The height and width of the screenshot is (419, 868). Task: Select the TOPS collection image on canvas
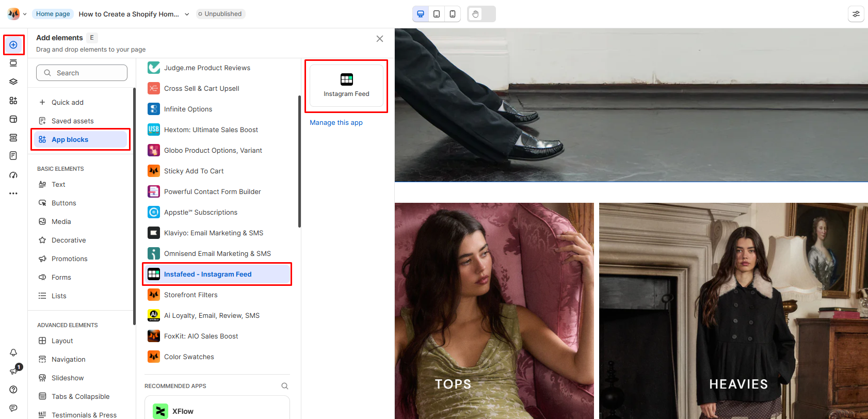coord(494,311)
